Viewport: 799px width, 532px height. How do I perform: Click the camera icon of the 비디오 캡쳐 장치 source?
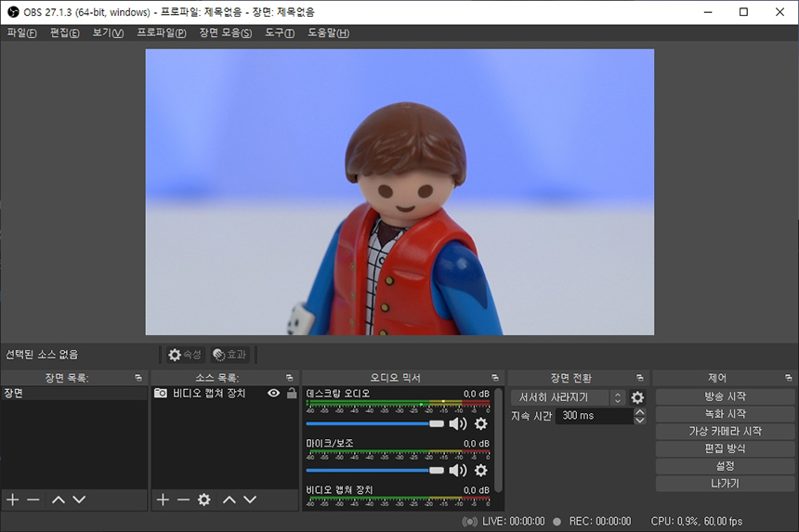[x=161, y=393]
